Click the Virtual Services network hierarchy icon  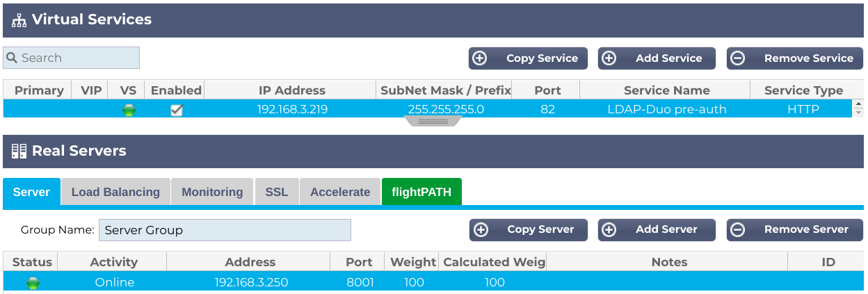(x=19, y=20)
